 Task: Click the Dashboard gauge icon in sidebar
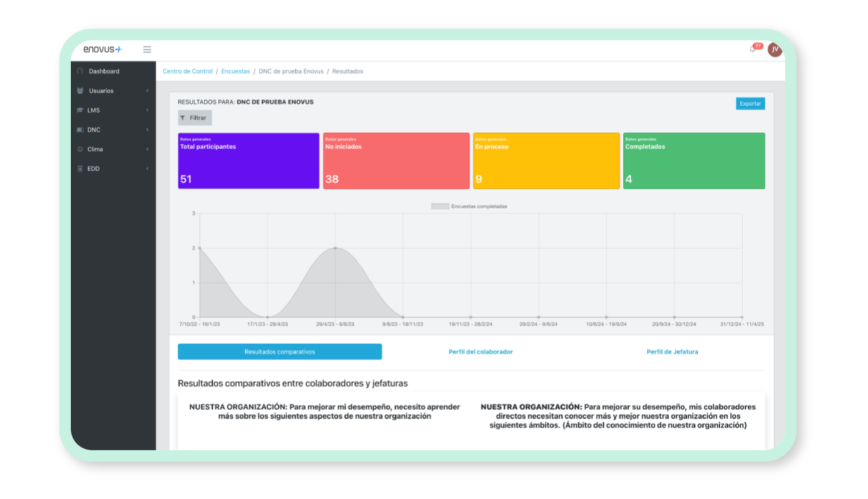(80, 72)
